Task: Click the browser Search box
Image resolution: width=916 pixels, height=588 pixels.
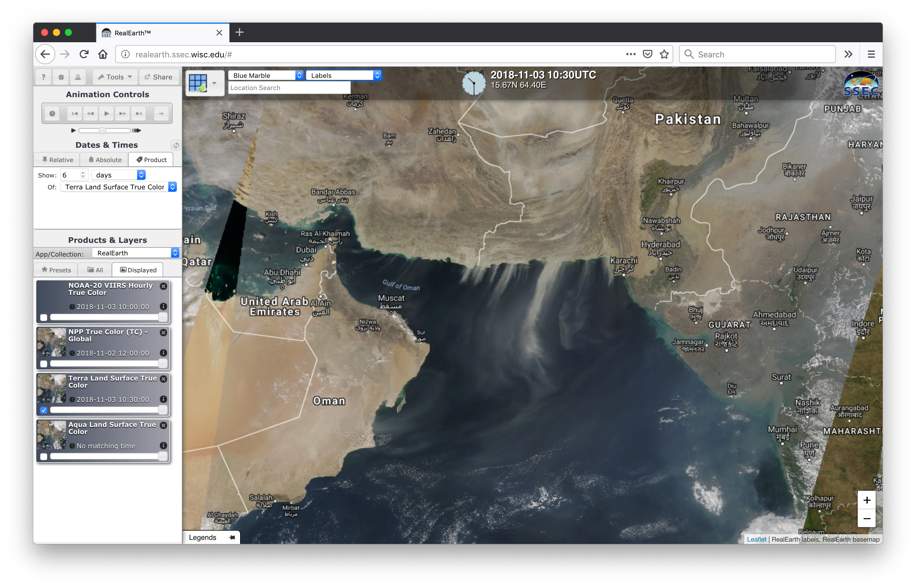Action: [x=757, y=54]
